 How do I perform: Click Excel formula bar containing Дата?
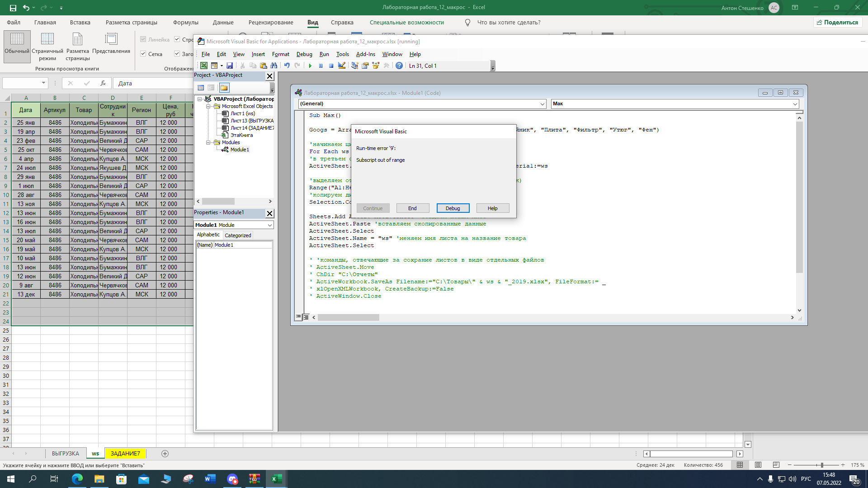coord(154,83)
